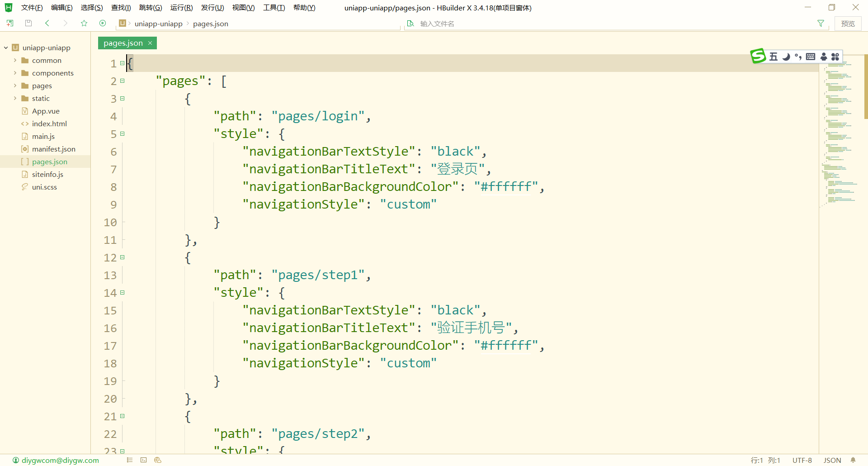
Task: Open the 视图(V) menu
Action: pyautogui.click(x=244, y=8)
